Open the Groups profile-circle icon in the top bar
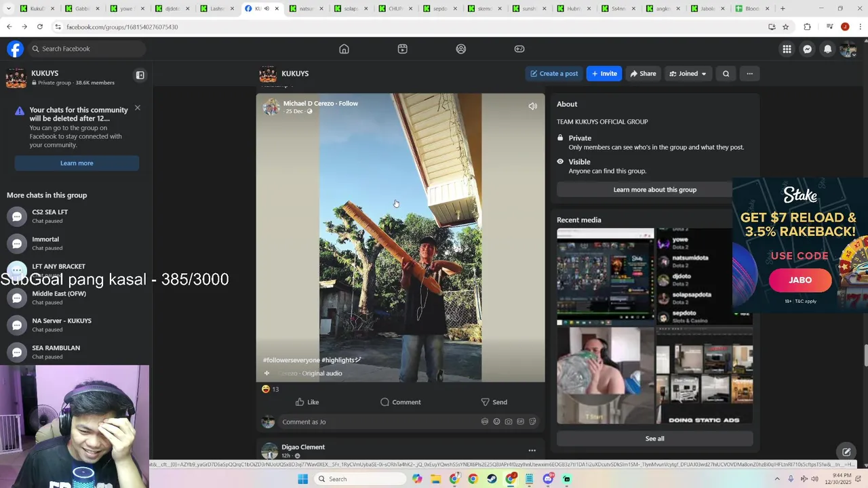The width and height of the screenshot is (868, 488). point(461,49)
